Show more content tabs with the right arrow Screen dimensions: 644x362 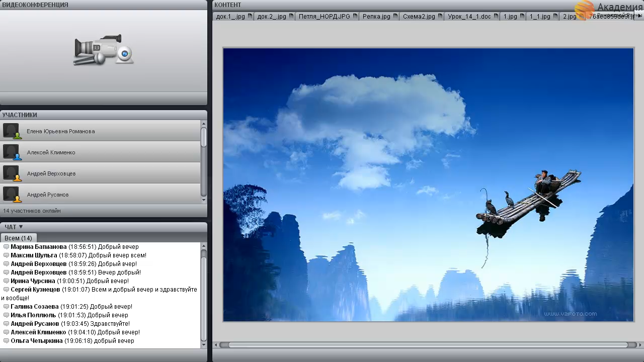tap(640, 17)
